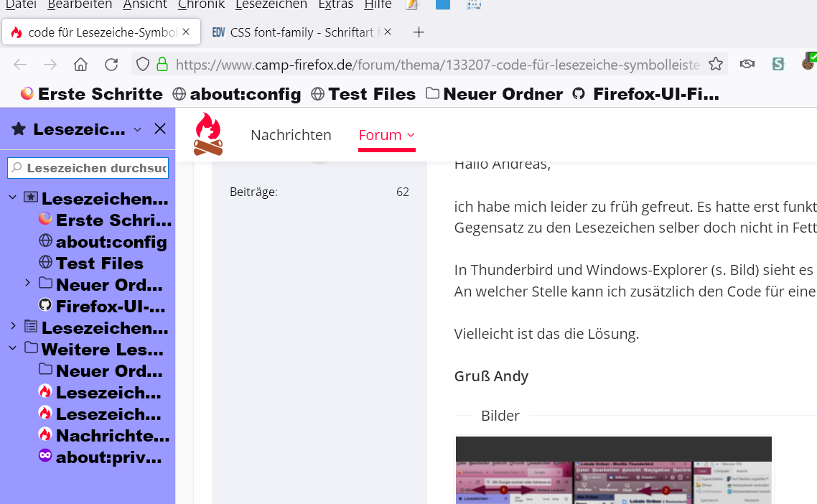Viewport: 817px width, 504px height.
Task: Open the Bearbeiten menu
Action: [x=80, y=5]
